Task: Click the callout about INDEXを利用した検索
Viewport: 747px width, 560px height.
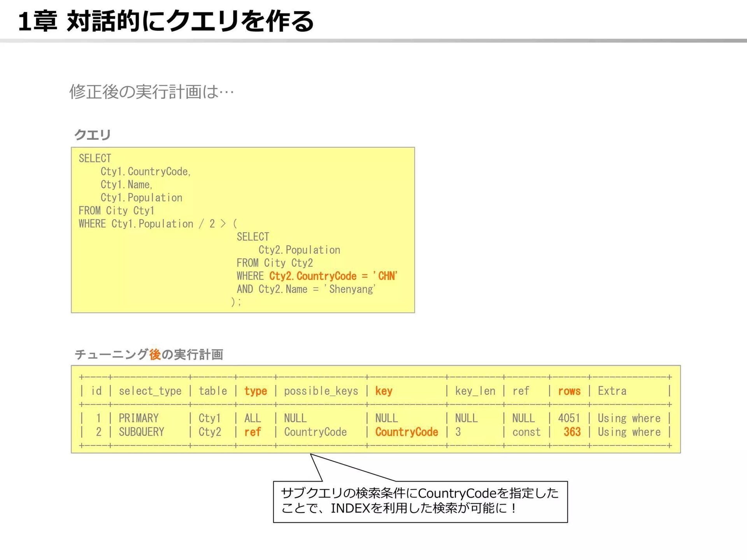Action: (x=420, y=501)
